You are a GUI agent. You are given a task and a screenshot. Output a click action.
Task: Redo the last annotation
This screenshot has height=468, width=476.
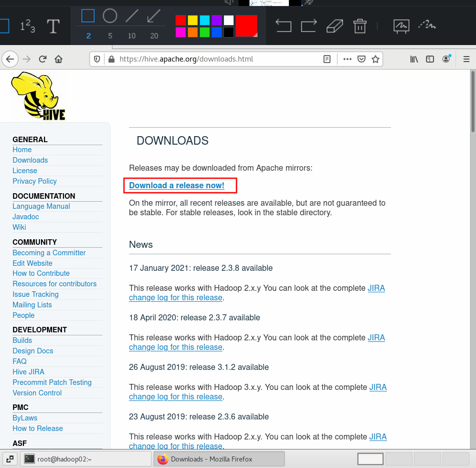[x=309, y=26]
